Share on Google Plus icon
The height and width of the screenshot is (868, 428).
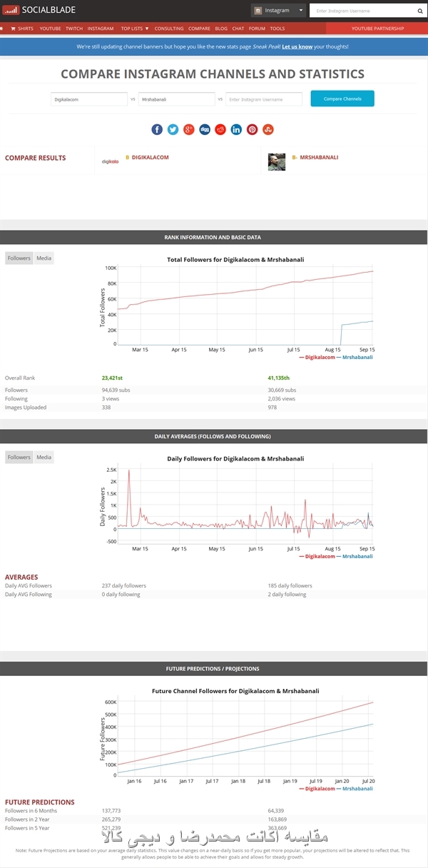(189, 129)
